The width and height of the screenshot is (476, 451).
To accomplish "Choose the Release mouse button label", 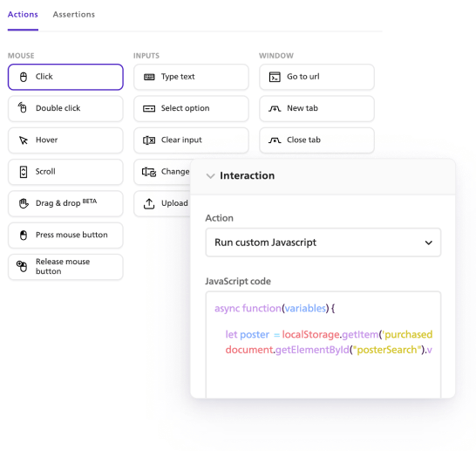I will (x=63, y=266).
